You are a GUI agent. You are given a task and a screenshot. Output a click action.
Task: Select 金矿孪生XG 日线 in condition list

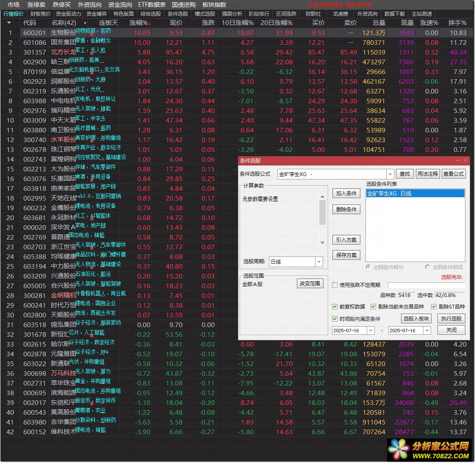click(x=415, y=193)
